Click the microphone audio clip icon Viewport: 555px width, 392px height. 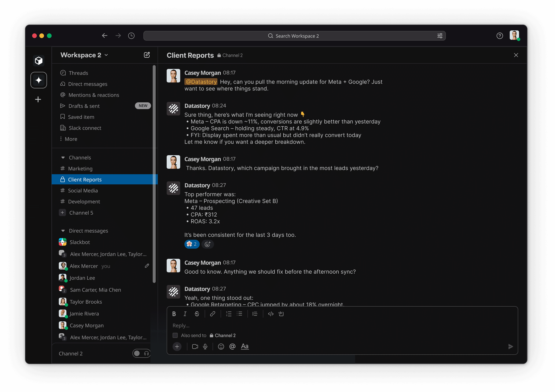[205, 347]
